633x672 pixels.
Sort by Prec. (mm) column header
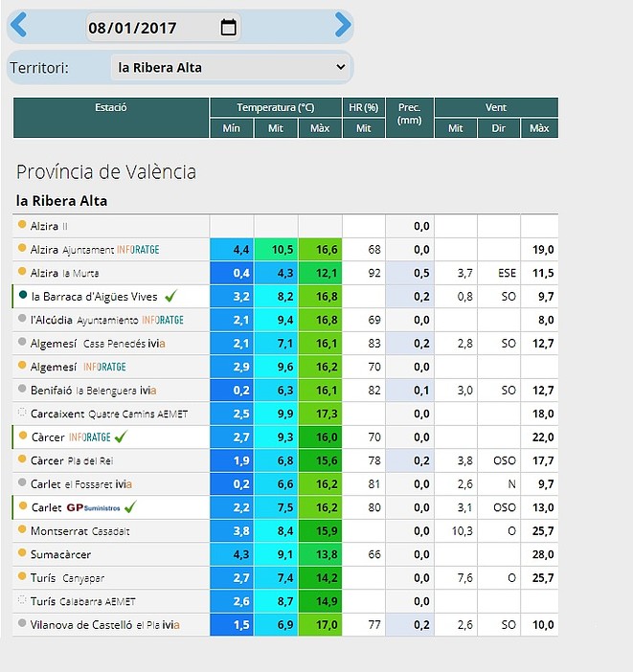410,118
